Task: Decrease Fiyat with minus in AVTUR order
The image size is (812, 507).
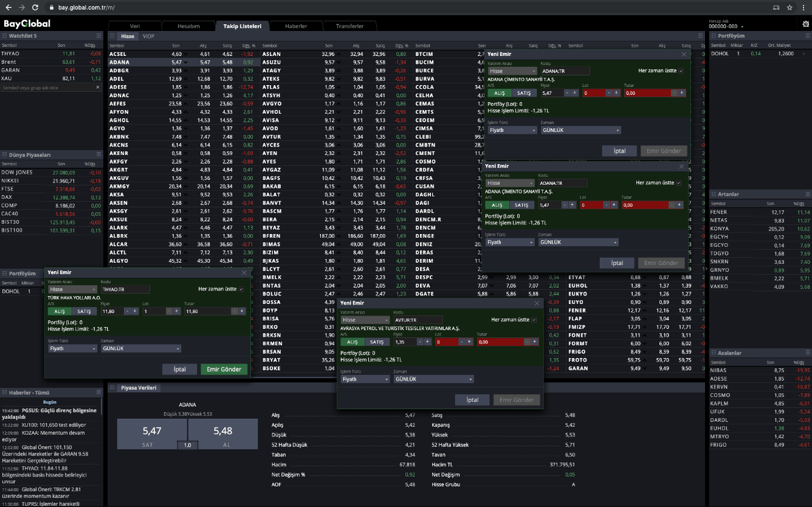Action: pos(420,342)
